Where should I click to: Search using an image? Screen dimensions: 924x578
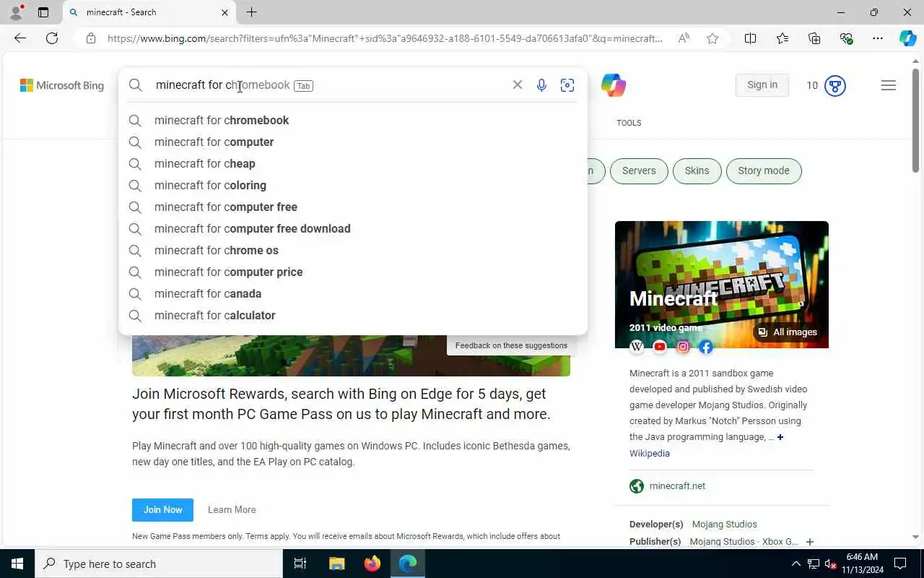pos(567,85)
